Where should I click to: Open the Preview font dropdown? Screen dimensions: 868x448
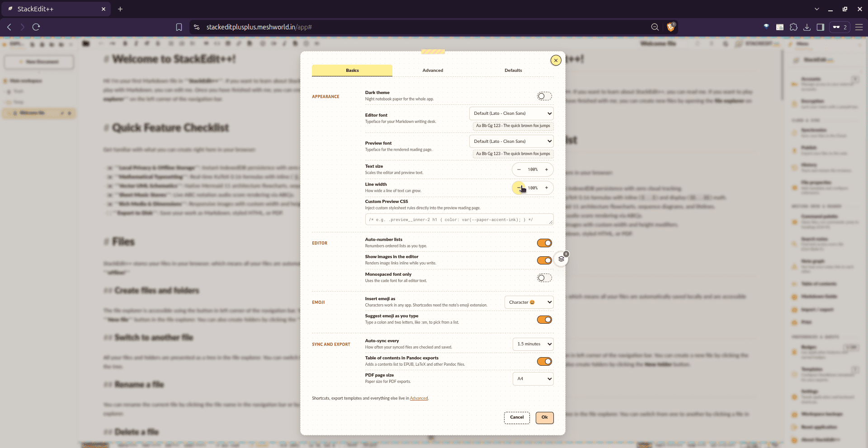(x=511, y=141)
